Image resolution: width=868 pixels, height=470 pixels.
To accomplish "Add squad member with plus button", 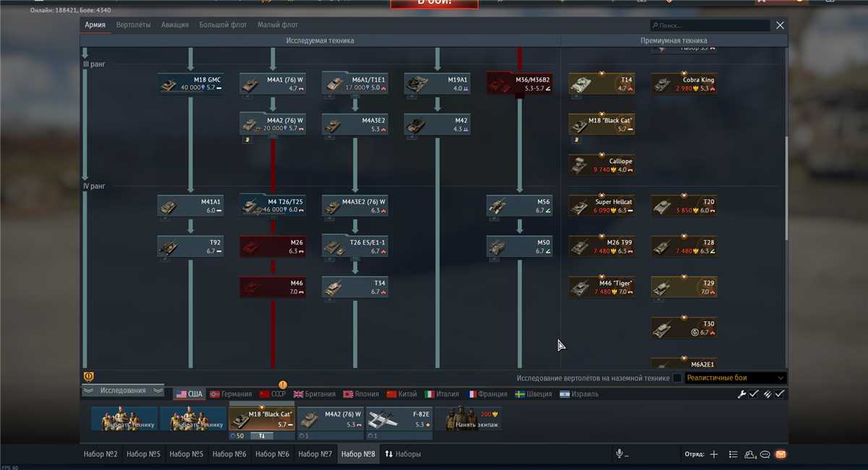I will [714, 454].
